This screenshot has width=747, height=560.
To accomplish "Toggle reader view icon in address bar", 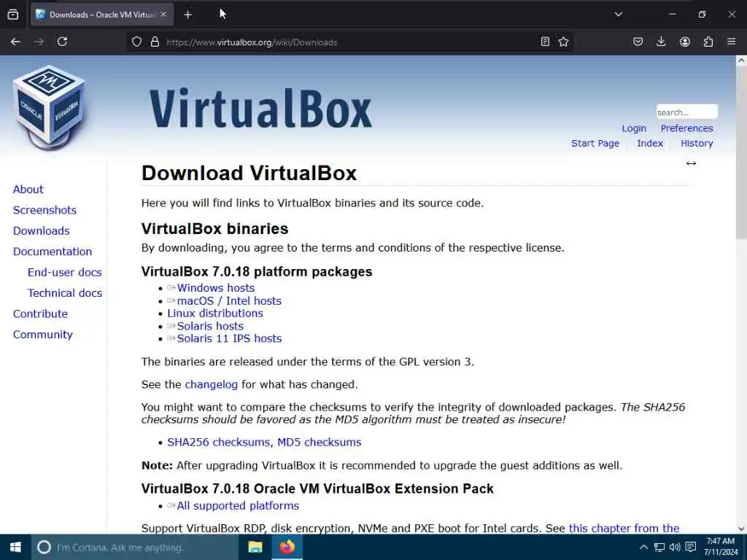I will [x=546, y=42].
